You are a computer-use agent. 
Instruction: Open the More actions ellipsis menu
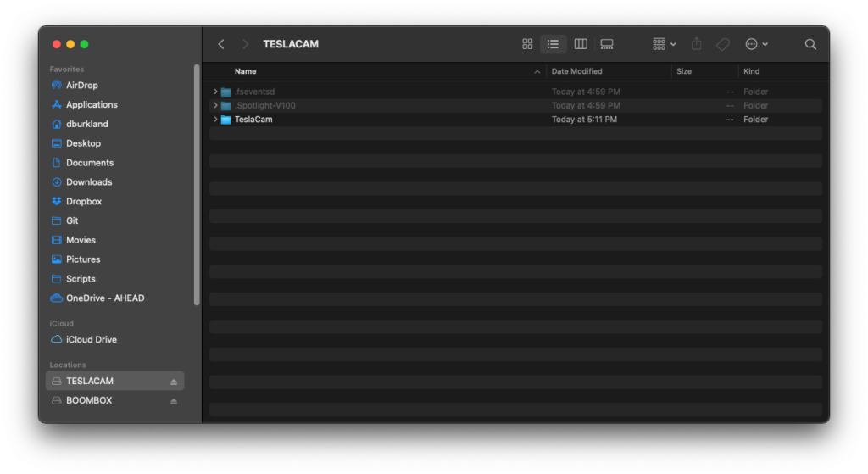(x=756, y=44)
